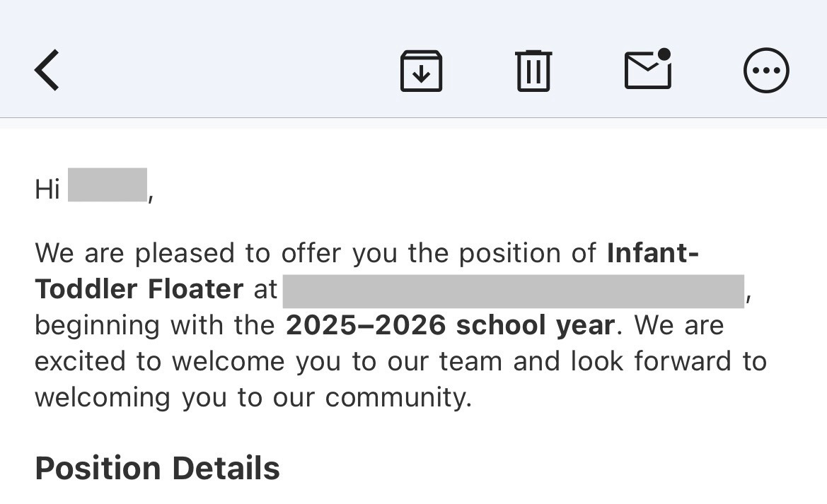
Task: Open the more options ellipsis menu
Action: (766, 71)
